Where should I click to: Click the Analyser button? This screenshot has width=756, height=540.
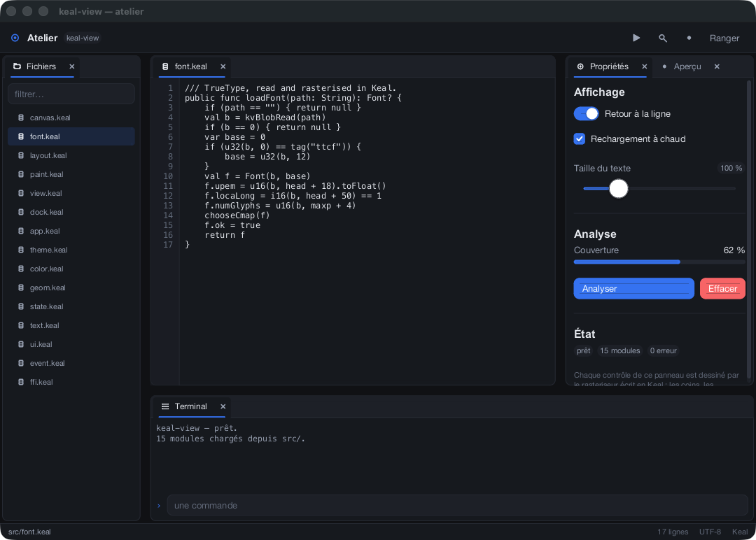click(634, 289)
